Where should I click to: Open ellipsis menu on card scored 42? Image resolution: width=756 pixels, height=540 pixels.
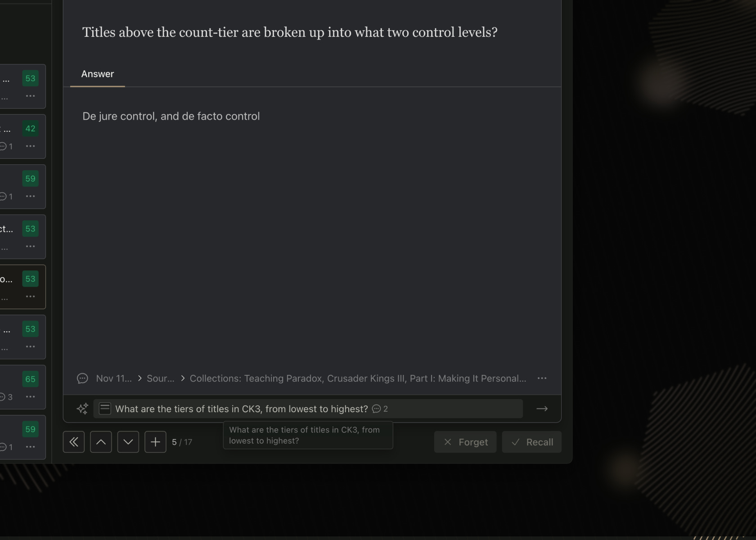point(30,146)
